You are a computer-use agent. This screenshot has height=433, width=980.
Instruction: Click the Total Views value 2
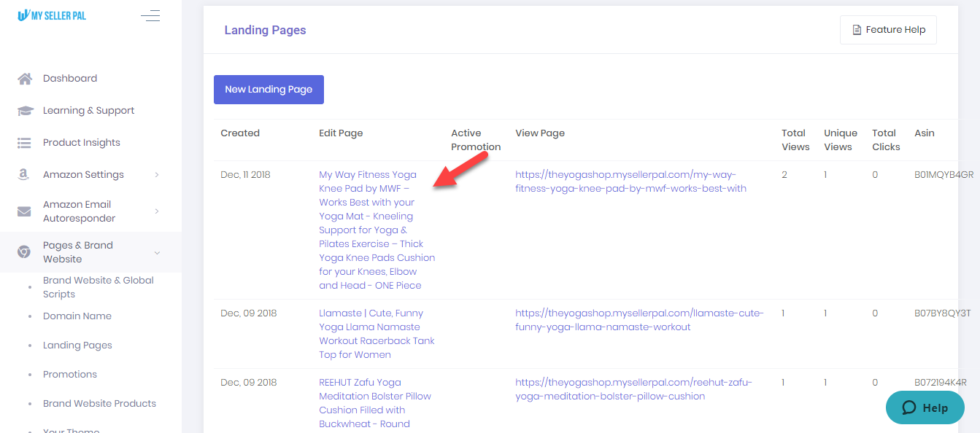click(x=784, y=175)
